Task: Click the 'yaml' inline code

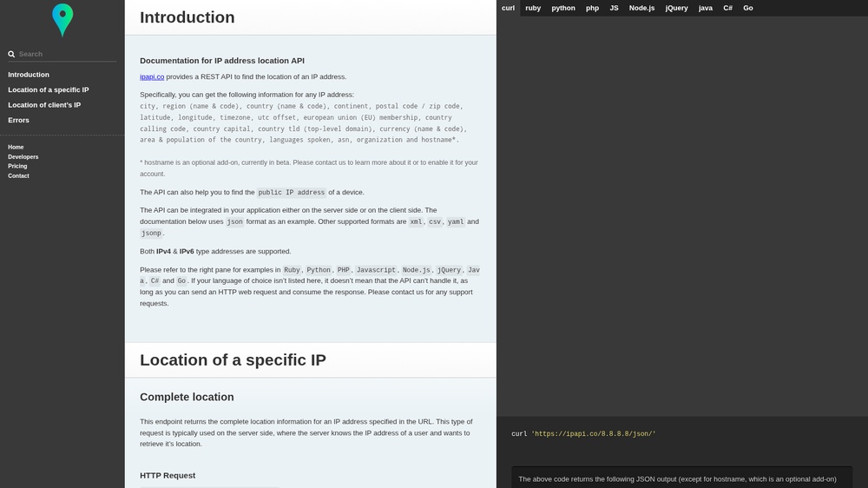Action: pyautogui.click(x=456, y=221)
